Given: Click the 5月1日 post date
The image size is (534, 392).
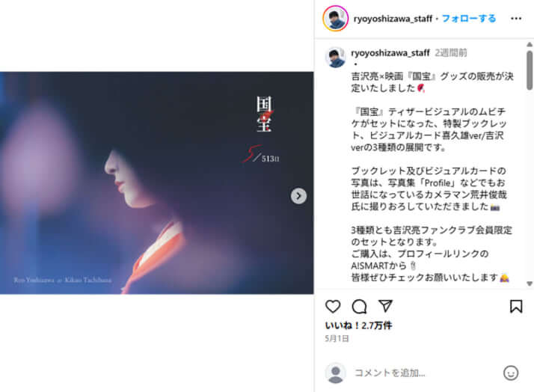Looking at the screenshot, I should (x=337, y=339).
